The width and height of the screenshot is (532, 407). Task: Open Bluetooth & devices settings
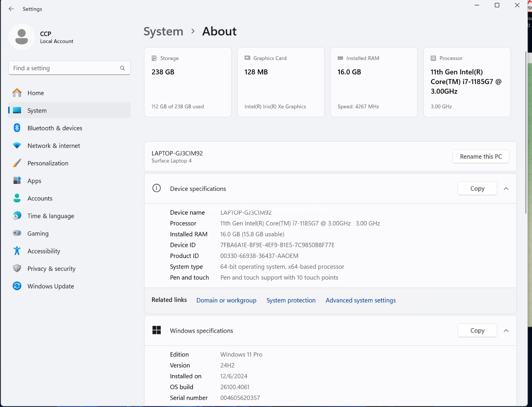(x=70, y=128)
